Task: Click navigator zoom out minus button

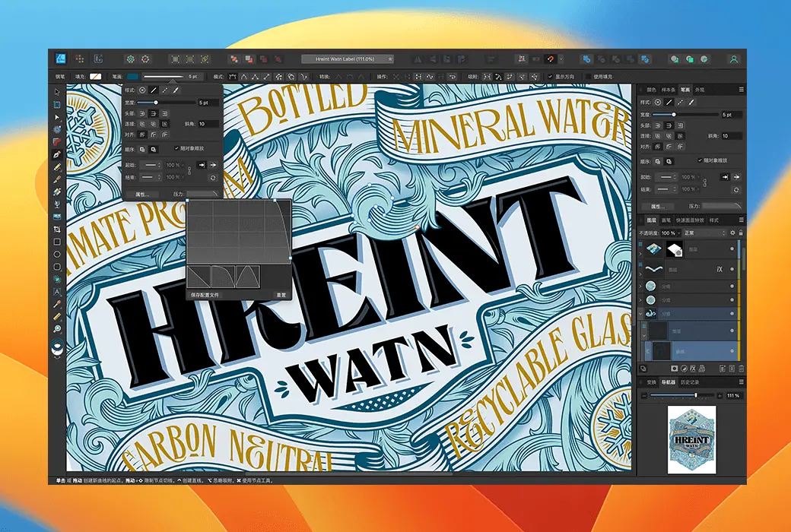Action: pyautogui.click(x=644, y=395)
